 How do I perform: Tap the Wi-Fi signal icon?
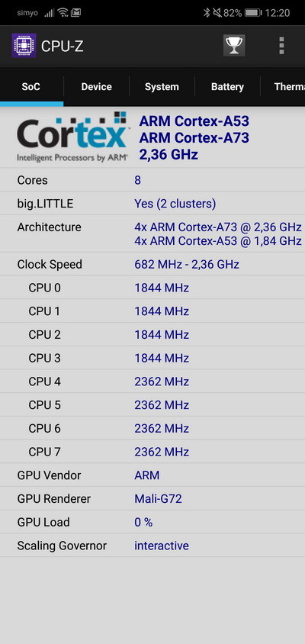pos(63,13)
